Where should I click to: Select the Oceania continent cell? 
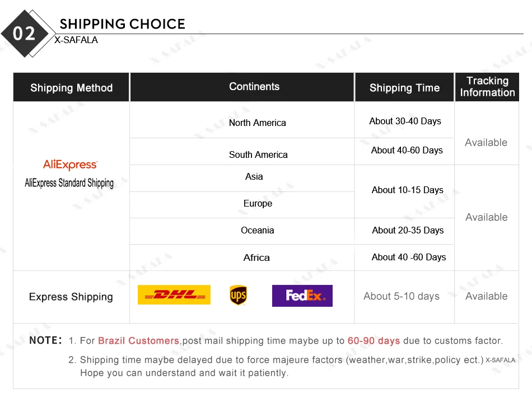coord(257,231)
